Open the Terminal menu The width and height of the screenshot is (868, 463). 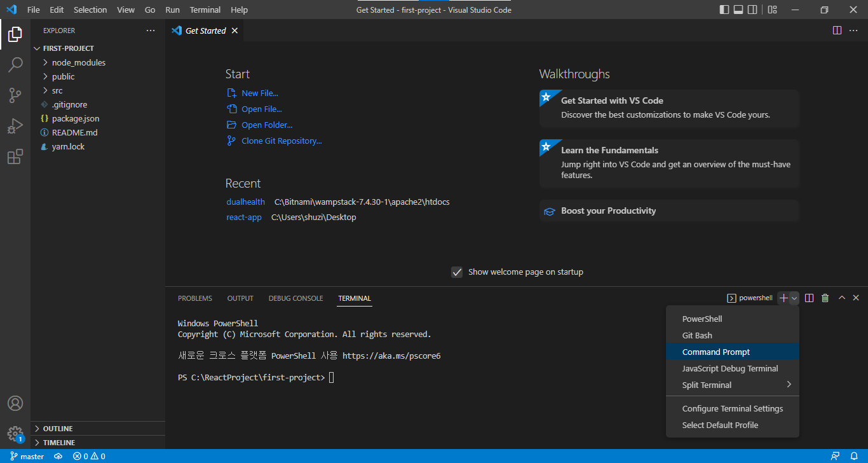click(205, 10)
